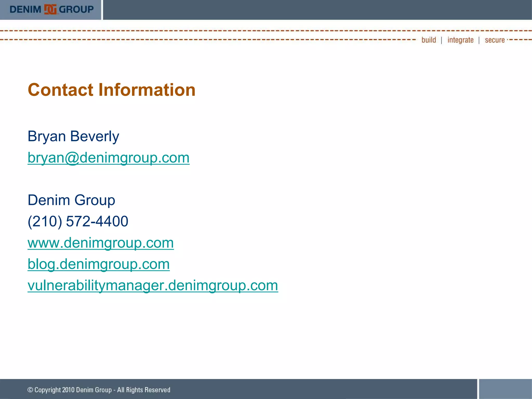Click the Denim Group company name text
532x399 pixels.
tap(71, 200)
